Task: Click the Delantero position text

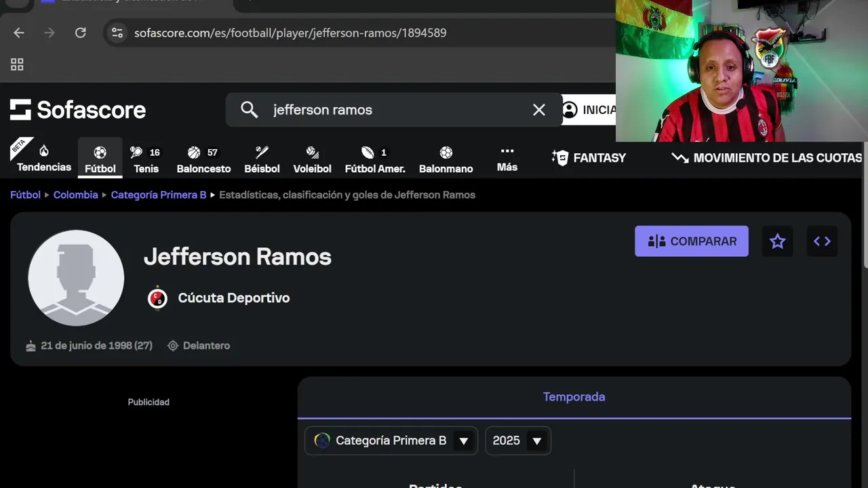Action: (206, 346)
